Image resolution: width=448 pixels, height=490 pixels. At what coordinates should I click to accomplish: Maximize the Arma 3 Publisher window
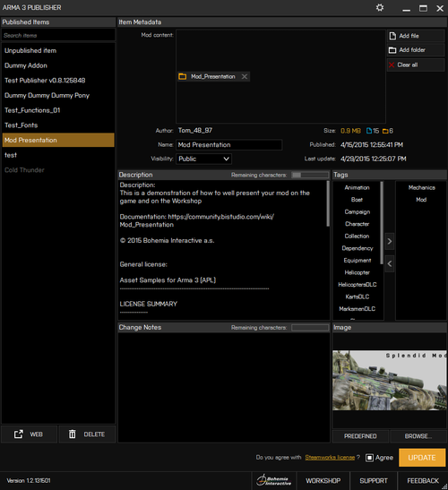click(423, 8)
